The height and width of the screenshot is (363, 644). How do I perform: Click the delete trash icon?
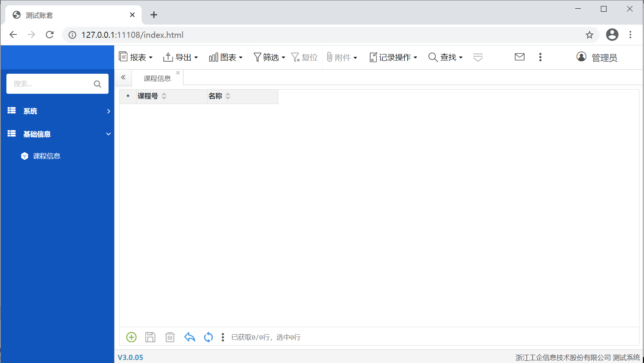170,337
